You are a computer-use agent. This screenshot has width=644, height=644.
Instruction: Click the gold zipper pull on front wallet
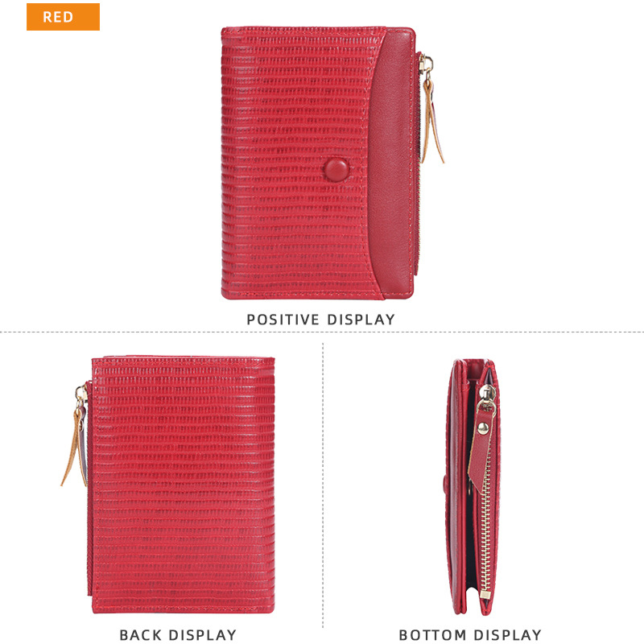coord(426,66)
